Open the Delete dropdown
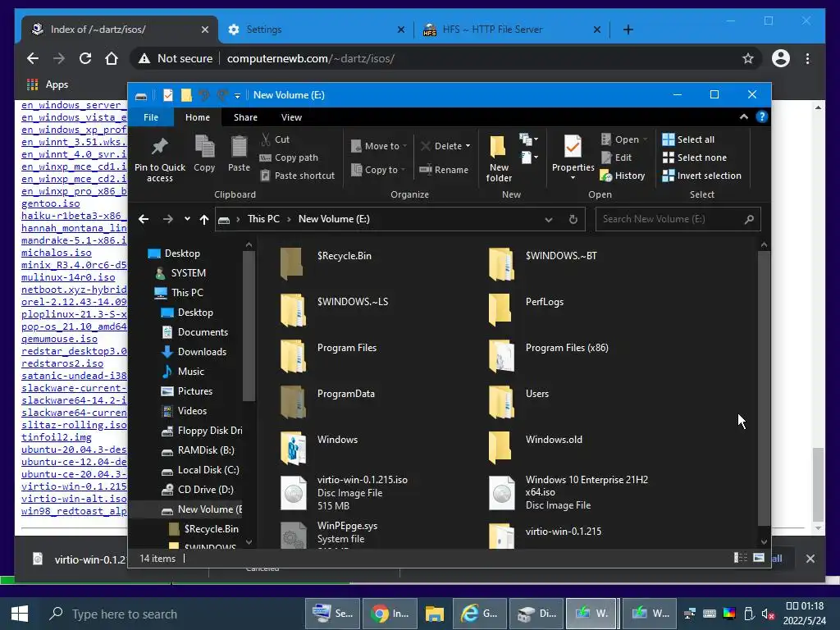Image resolution: width=840 pixels, height=630 pixels. (445, 146)
